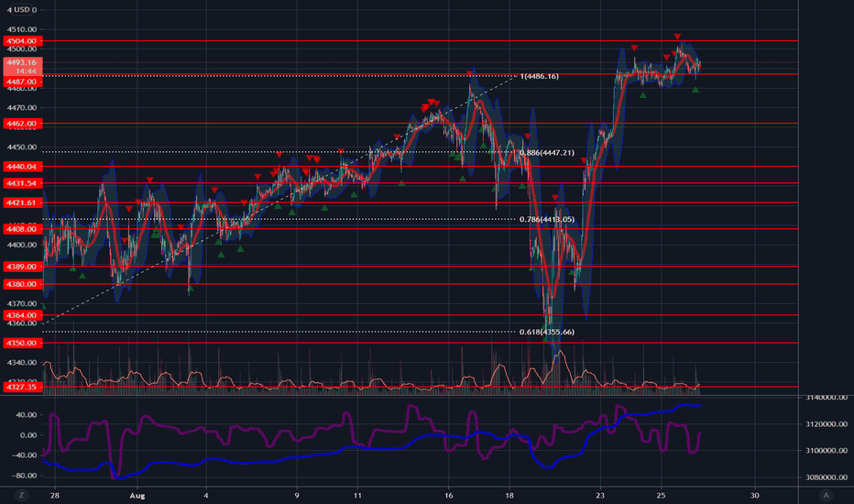
Task: Click the rightmost green buy triangle marker
Action: tap(695, 90)
